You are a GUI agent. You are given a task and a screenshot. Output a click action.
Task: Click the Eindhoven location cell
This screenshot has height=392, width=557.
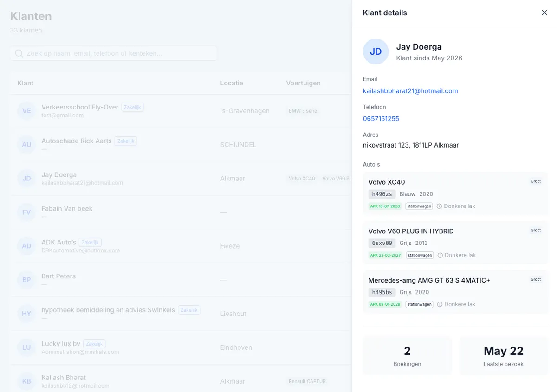(236, 347)
